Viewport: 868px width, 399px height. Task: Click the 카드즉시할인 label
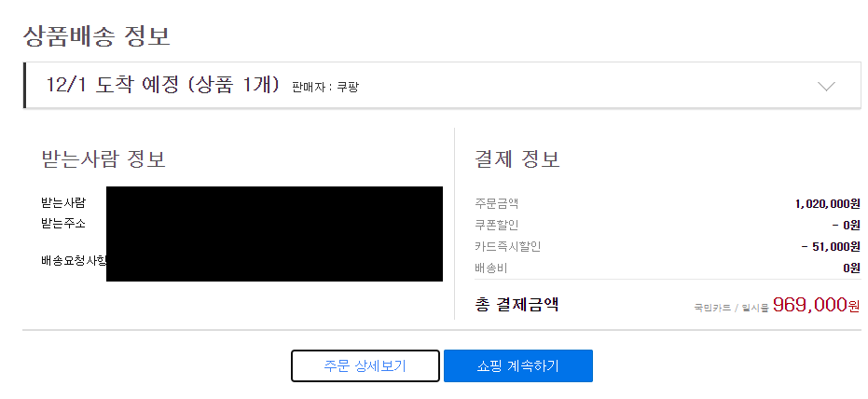pos(507,247)
